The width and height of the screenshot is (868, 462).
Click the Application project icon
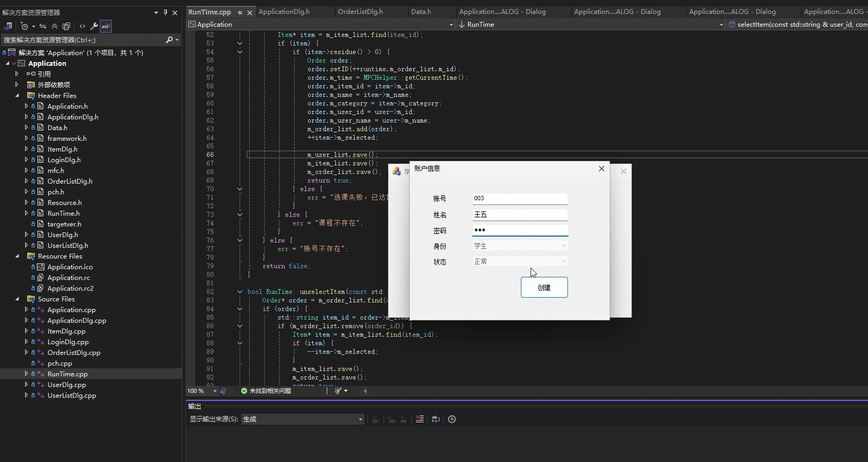point(21,63)
